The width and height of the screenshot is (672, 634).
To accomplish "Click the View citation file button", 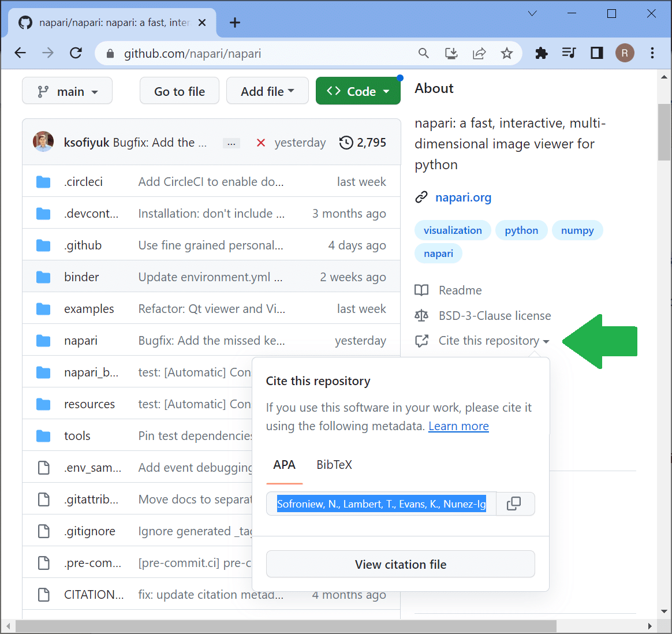I will click(400, 564).
